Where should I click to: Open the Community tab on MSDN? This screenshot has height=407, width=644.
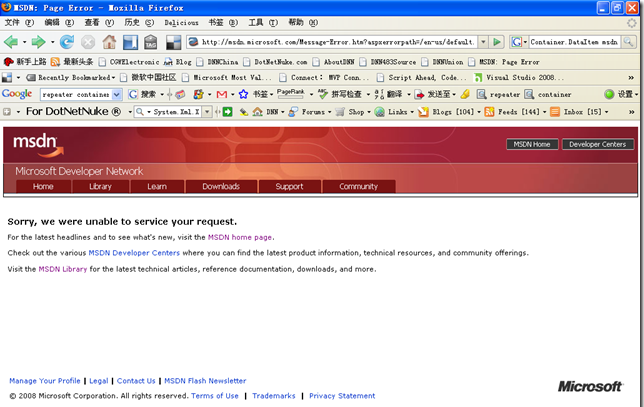pyautogui.click(x=359, y=186)
